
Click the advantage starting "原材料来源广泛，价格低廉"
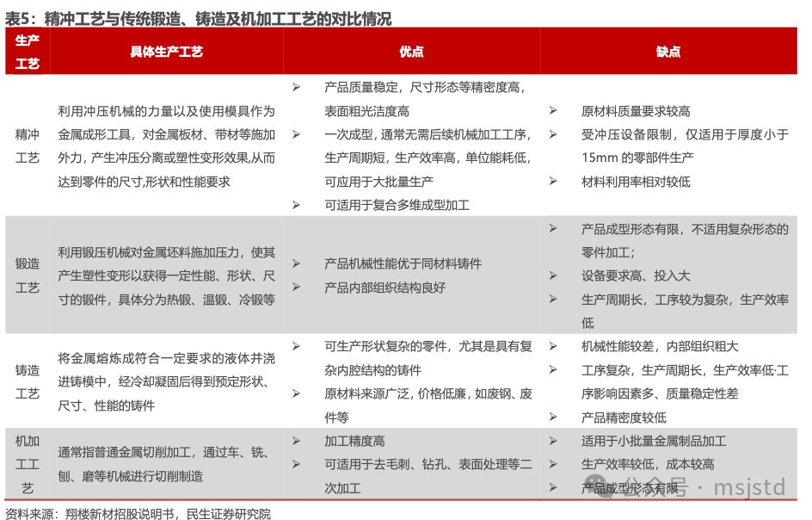428,405
